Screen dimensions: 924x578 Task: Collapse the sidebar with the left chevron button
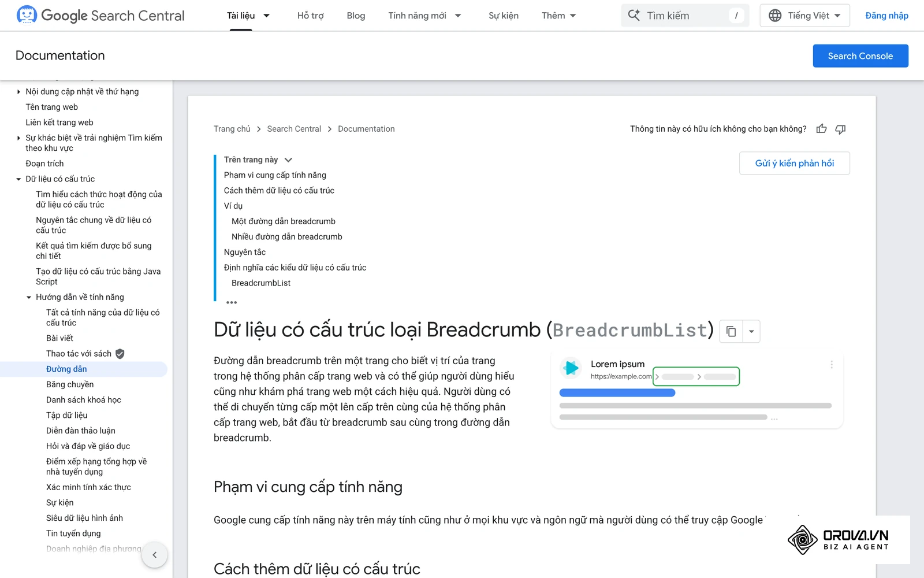[155, 555]
